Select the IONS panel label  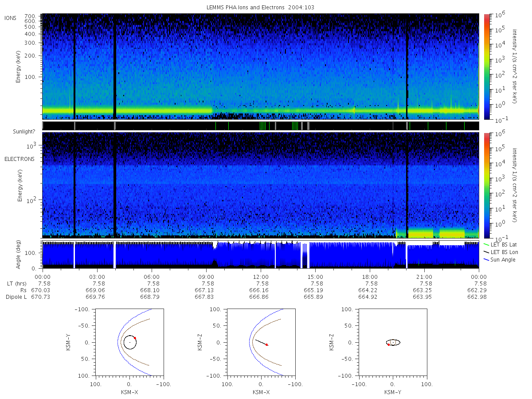pyautogui.click(x=11, y=18)
